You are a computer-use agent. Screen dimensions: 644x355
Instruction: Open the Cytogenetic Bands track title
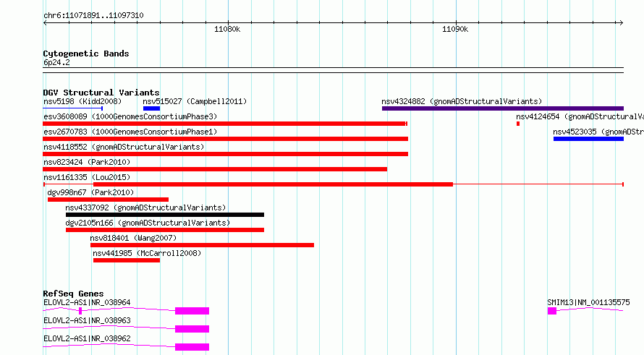click(86, 54)
